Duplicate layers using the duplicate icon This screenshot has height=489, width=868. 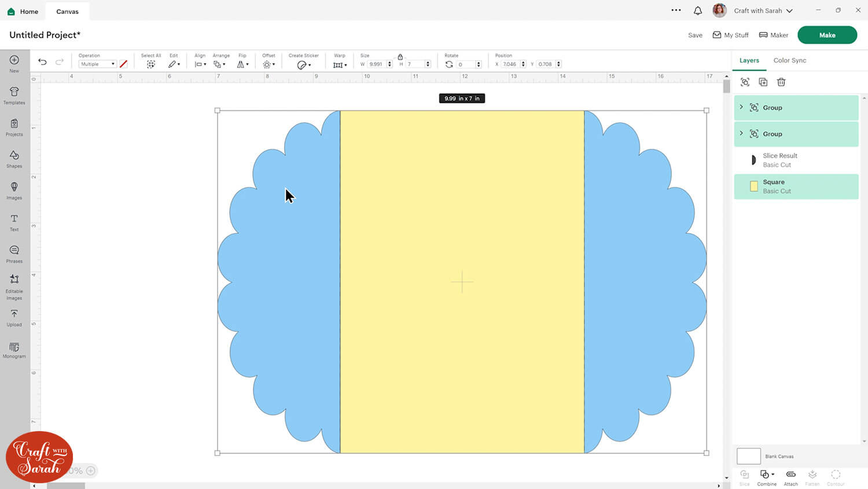(x=763, y=82)
